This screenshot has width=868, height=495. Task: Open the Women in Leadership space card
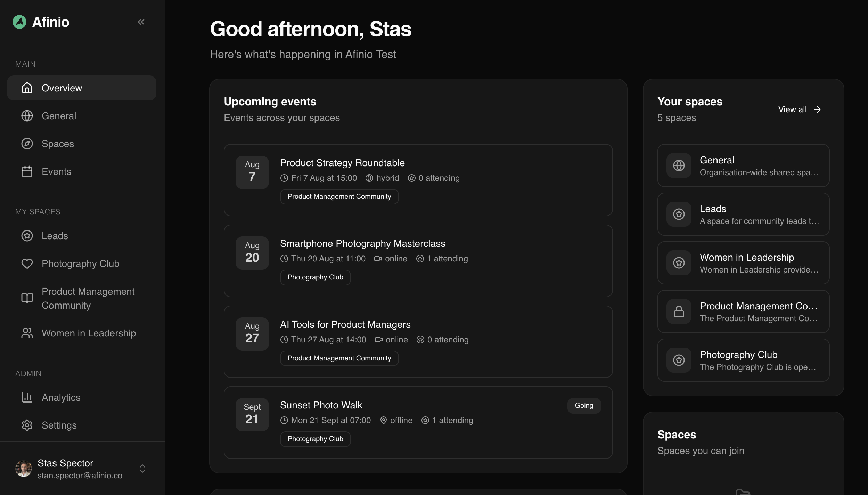pyautogui.click(x=743, y=263)
